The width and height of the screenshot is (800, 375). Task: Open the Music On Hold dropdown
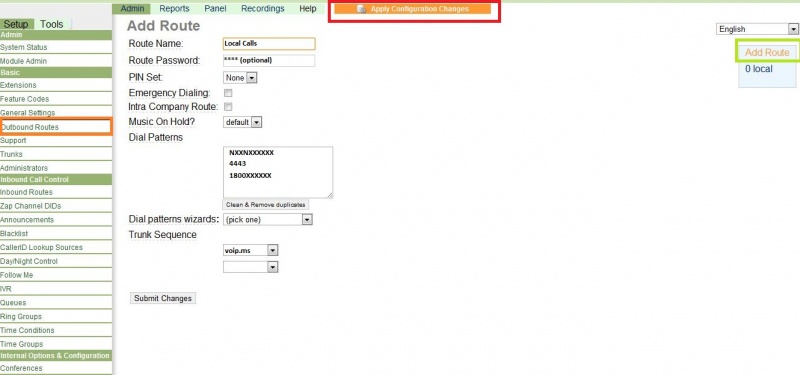tap(242, 122)
